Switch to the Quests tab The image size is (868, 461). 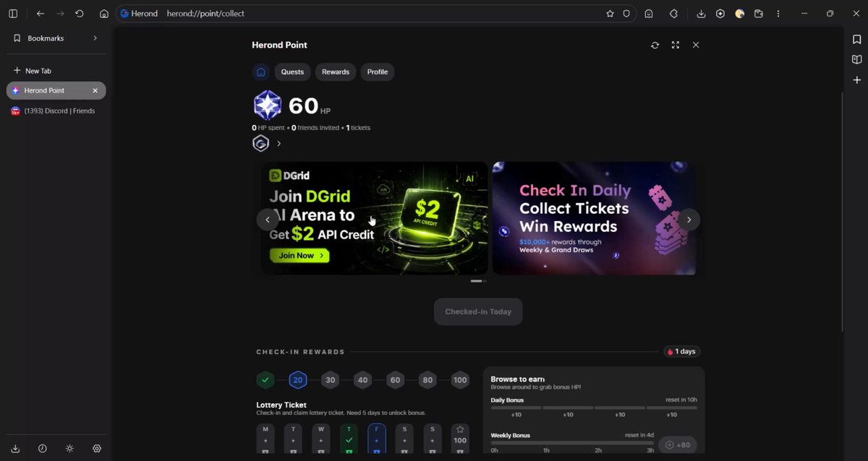(292, 72)
